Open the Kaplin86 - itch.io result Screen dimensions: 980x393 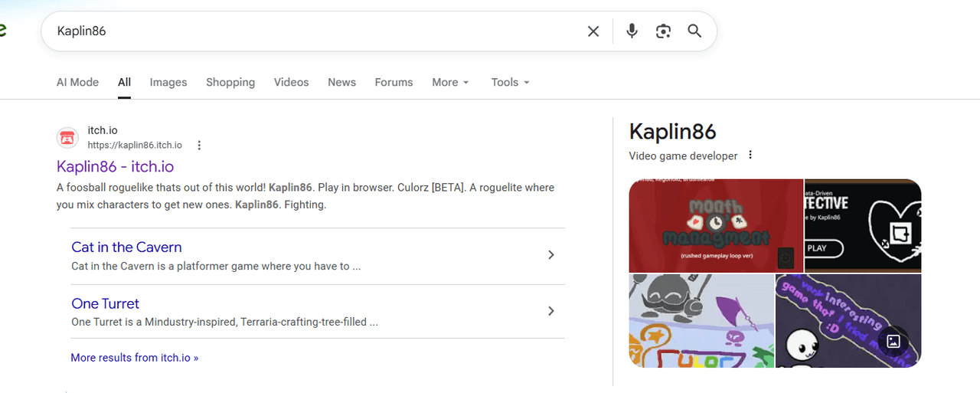[x=115, y=166]
